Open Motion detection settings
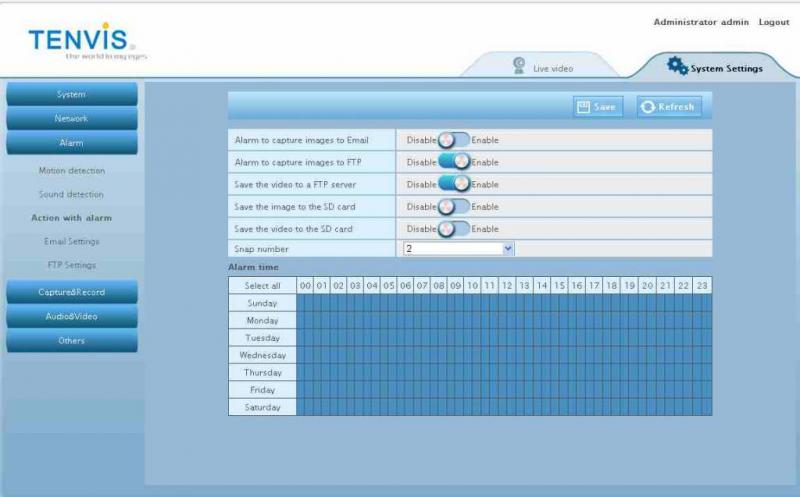Image resolution: width=800 pixels, height=497 pixels. coord(72,171)
